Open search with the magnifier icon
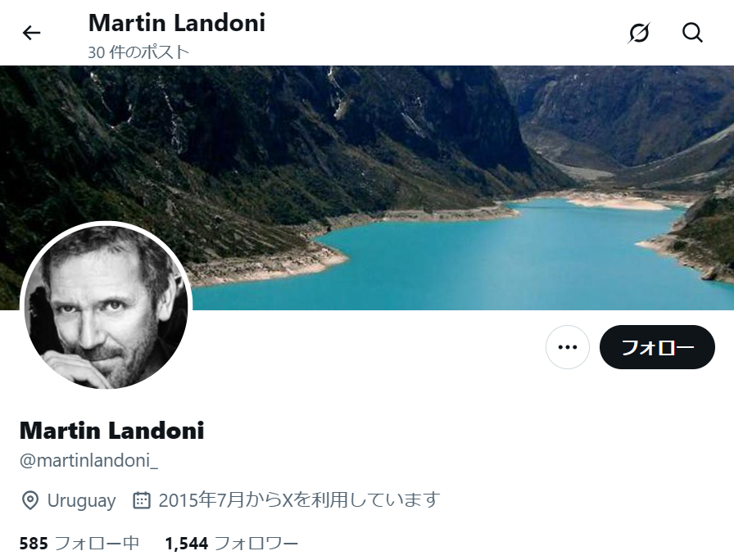Image resolution: width=734 pixels, height=560 pixels. tap(692, 33)
